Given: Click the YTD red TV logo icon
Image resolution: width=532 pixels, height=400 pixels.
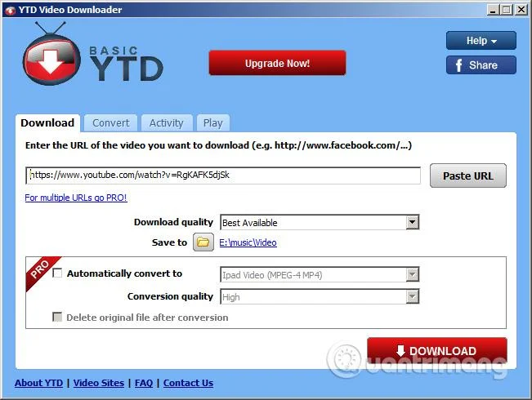Looking at the screenshot, I should pyautogui.click(x=51, y=54).
